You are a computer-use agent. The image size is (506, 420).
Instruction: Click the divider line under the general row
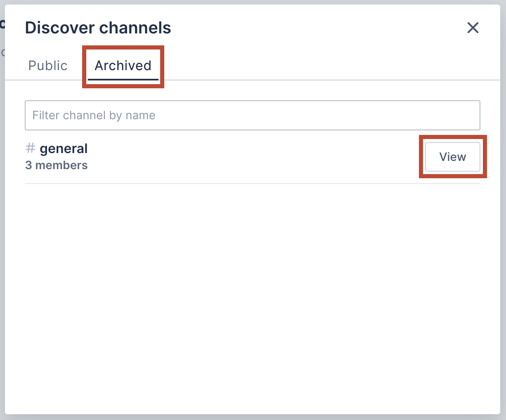(x=252, y=184)
